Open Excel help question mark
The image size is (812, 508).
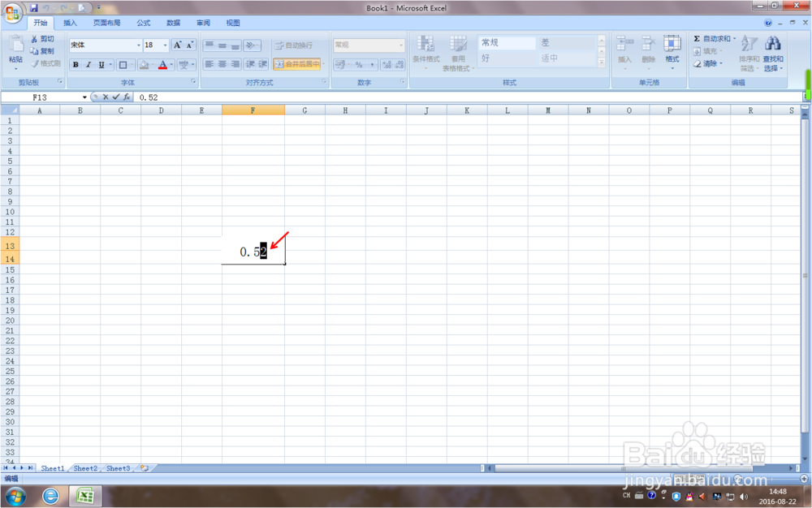pyautogui.click(x=768, y=23)
